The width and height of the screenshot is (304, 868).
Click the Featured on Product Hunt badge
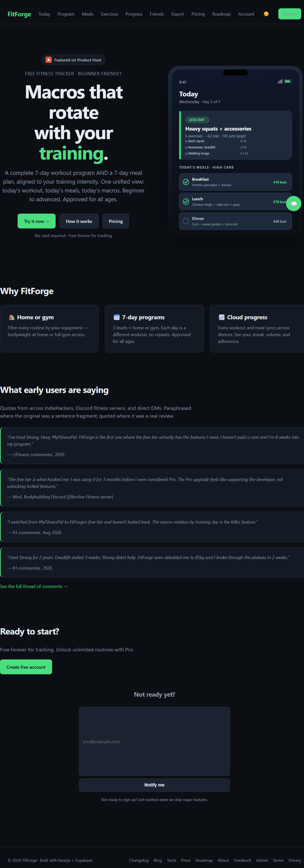tap(73, 60)
